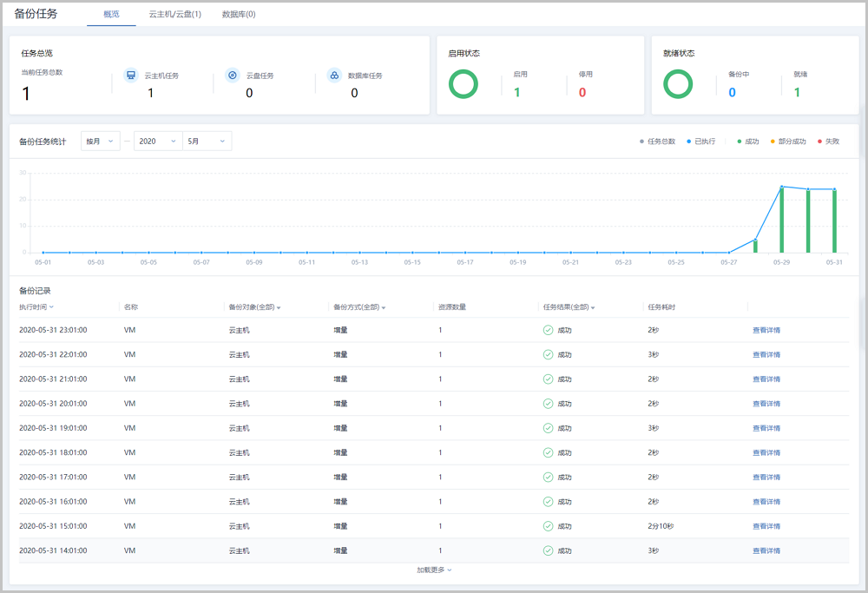Switch to 云主机/云盘(1) tab

tap(174, 15)
